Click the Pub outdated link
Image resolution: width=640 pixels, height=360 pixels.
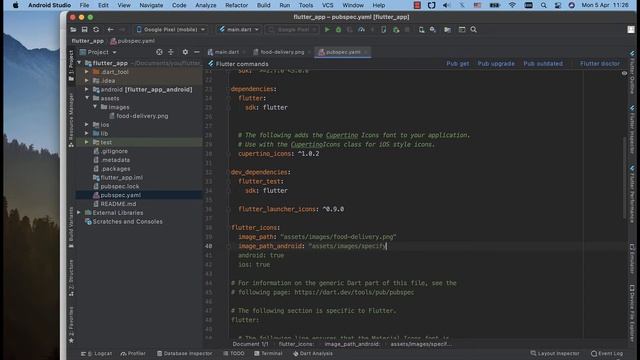coord(543,64)
